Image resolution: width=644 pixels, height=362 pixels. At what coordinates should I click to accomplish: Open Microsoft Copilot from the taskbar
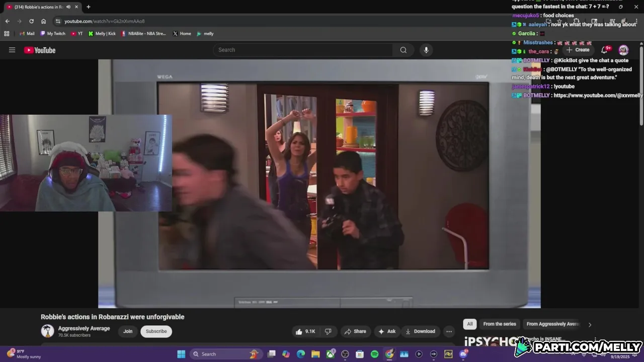click(286, 354)
